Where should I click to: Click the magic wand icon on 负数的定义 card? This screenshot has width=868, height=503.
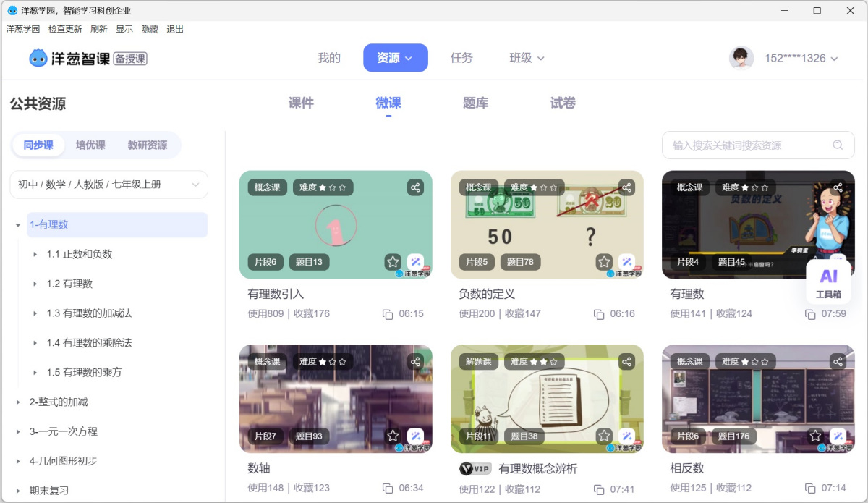(626, 262)
